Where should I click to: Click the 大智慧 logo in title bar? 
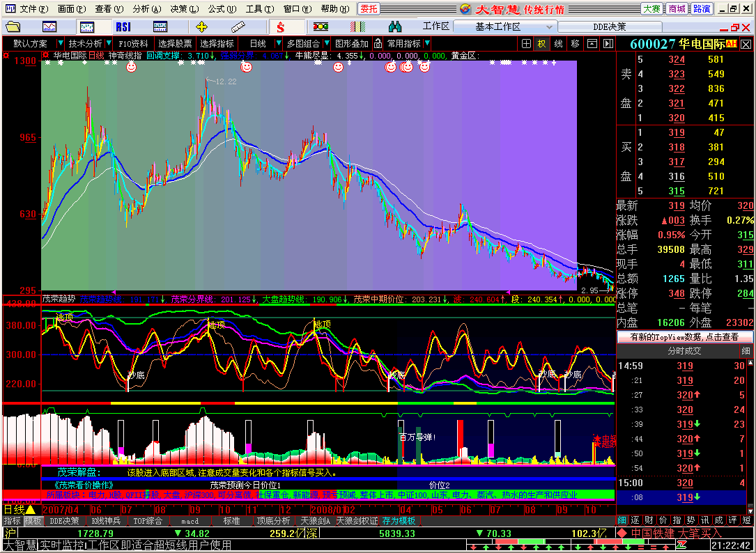[x=465, y=8]
